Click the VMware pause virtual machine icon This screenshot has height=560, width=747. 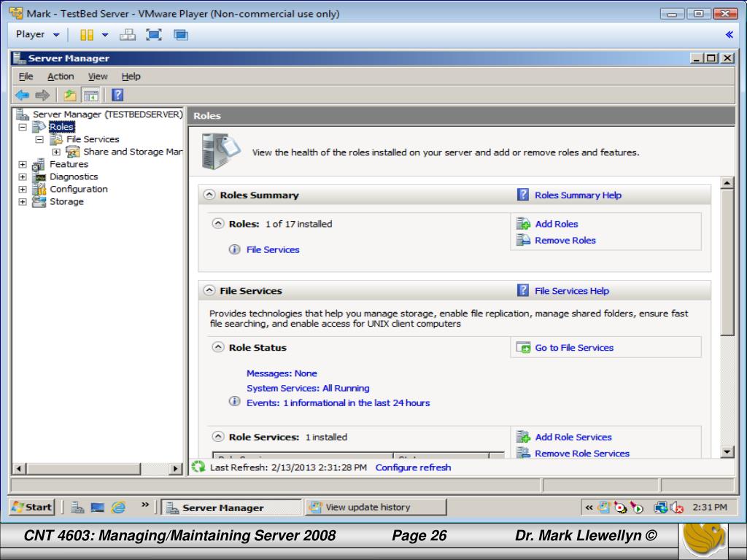tap(86, 35)
